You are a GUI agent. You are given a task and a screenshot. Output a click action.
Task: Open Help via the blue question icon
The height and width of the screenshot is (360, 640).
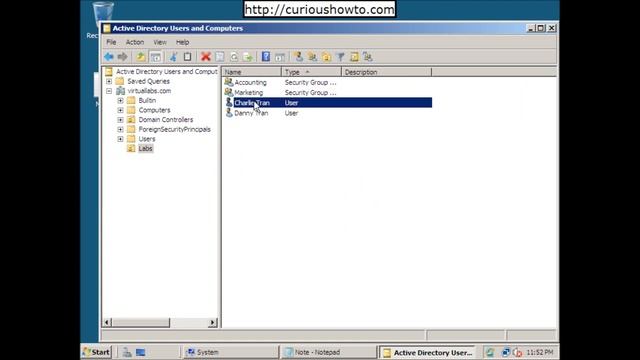pyautogui.click(x=266, y=57)
